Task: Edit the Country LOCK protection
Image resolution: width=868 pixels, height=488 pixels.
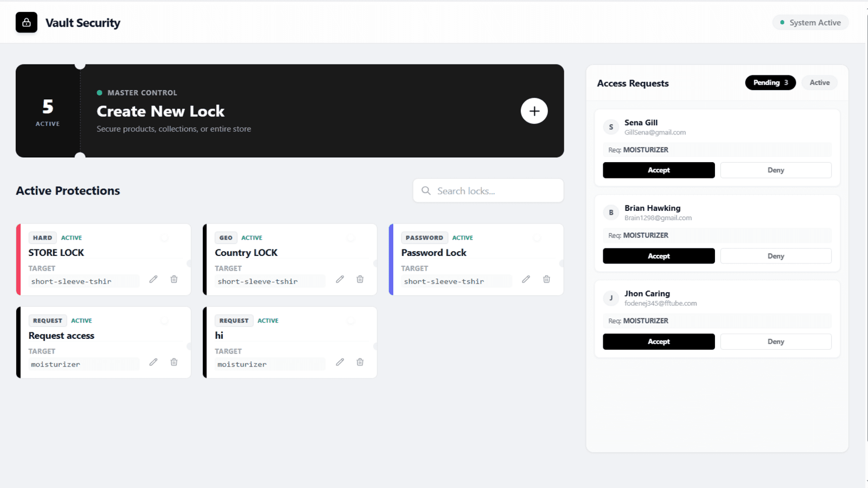Action: pyautogui.click(x=340, y=279)
